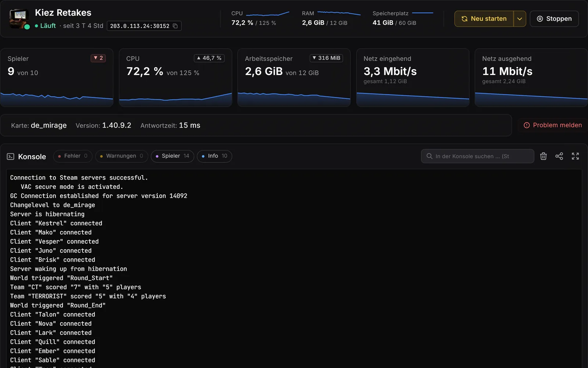Expand console to fullscreen
The image size is (588, 368).
pos(575,156)
